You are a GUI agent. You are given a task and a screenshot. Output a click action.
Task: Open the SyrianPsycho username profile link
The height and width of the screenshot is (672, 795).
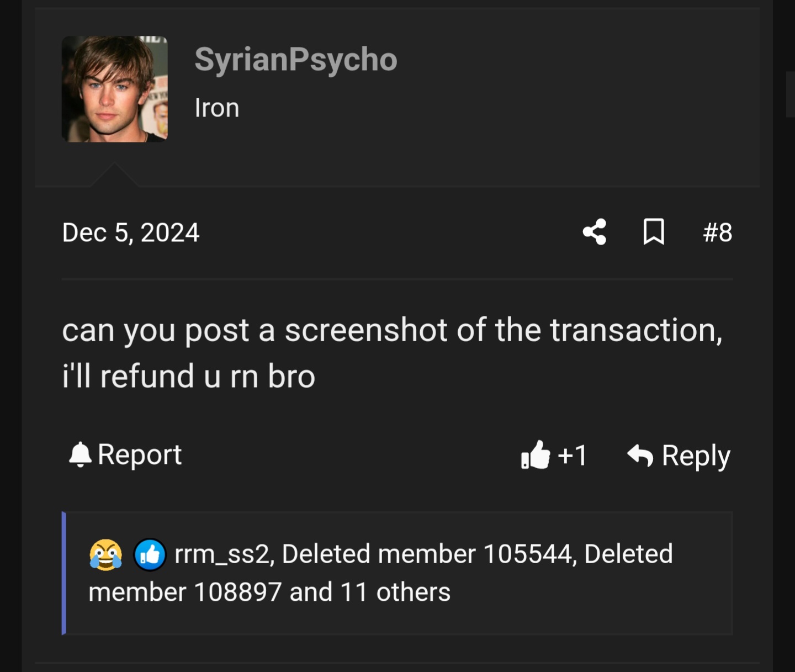click(x=295, y=59)
